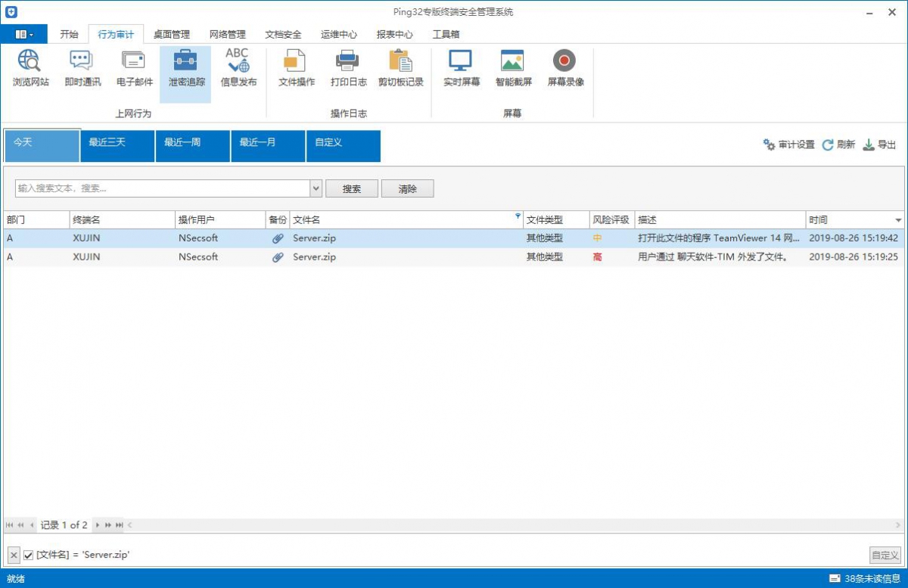Switch to 运维中心 ribbon tab

pos(339,34)
